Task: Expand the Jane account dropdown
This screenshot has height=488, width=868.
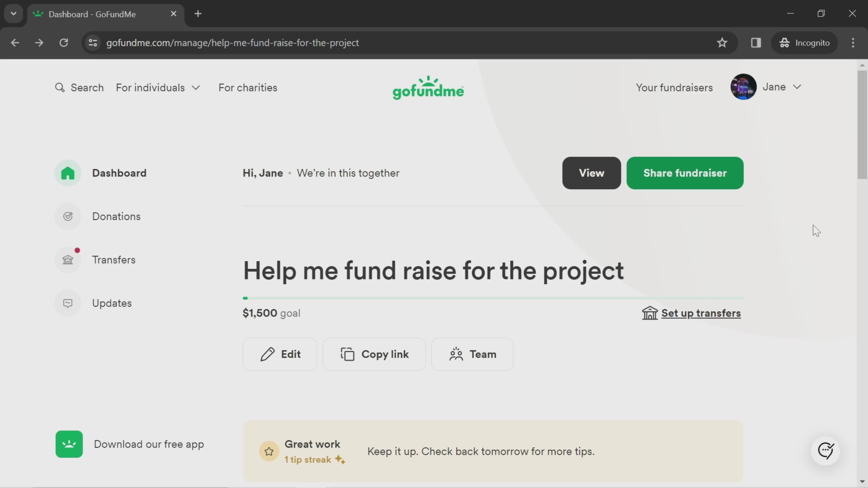Action: [x=798, y=86]
